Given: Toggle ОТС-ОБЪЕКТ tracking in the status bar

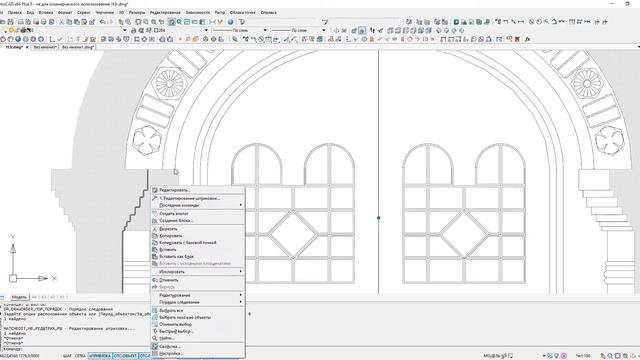Looking at the screenshot, I should pyautogui.click(x=125, y=356).
